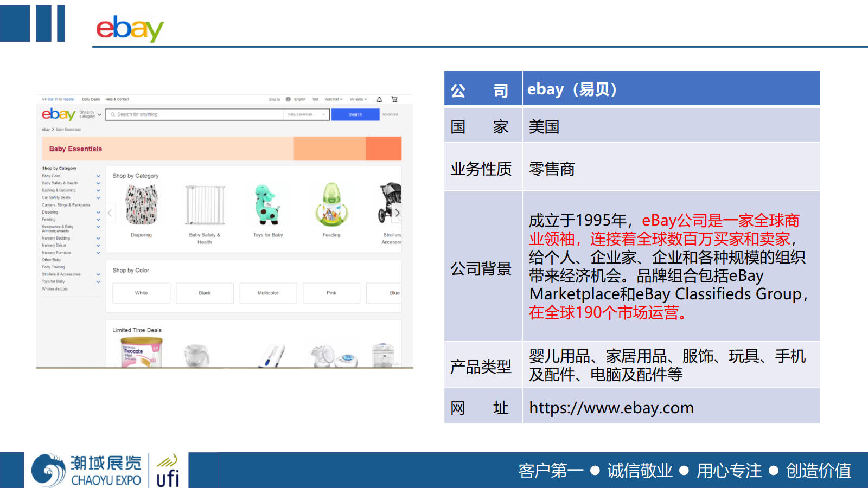Viewport: 868px width, 488px height.
Task: Click the eBay breadcrumb link
Action: [x=46, y=130]
